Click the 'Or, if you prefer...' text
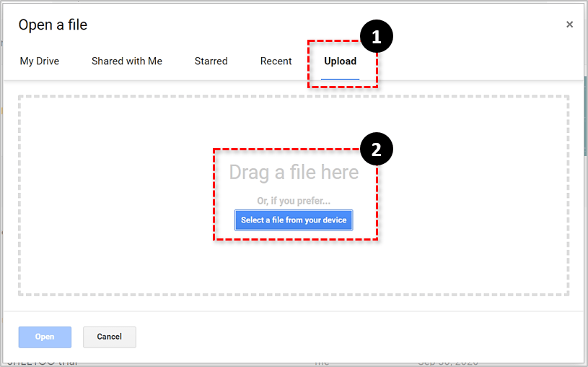The width and height of the screenshot is (588, 367). coord(294,201)
